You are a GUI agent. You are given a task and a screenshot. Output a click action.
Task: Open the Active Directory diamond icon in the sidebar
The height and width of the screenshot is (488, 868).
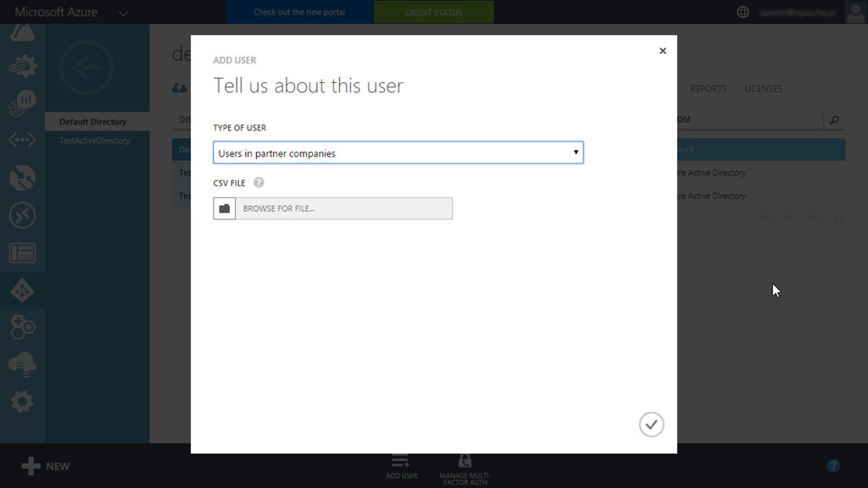pyautogui.click(x=22, y=290)
